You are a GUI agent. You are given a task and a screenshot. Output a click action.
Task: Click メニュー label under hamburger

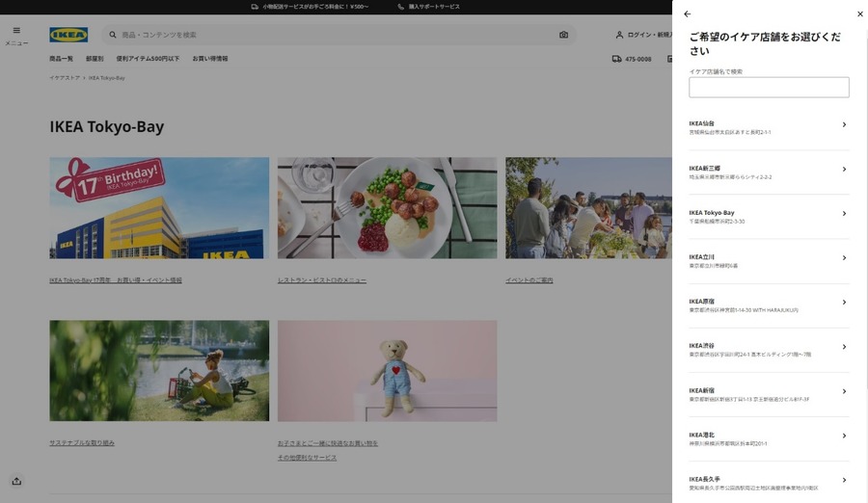click(16, 43)
